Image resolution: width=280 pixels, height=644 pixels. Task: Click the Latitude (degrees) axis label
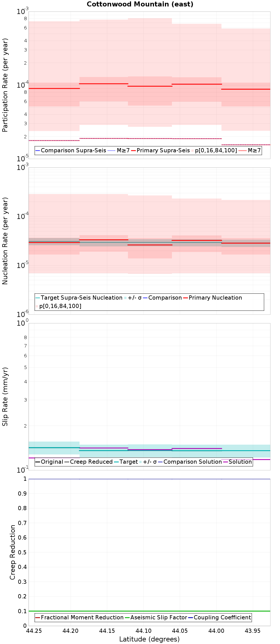pyautogui.click(x=150, y=639)
